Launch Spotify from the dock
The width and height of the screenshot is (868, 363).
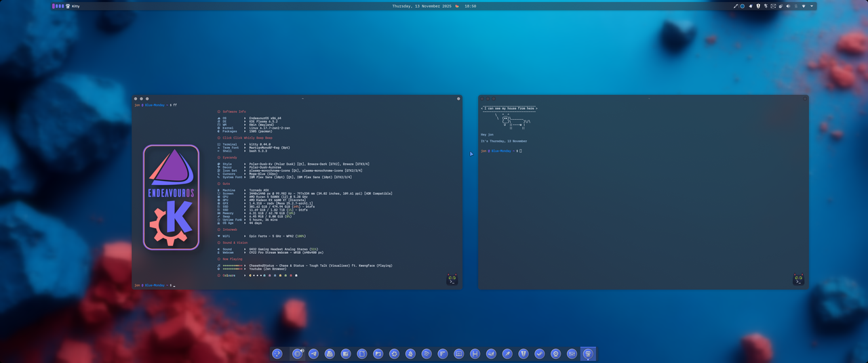point(427,354)
